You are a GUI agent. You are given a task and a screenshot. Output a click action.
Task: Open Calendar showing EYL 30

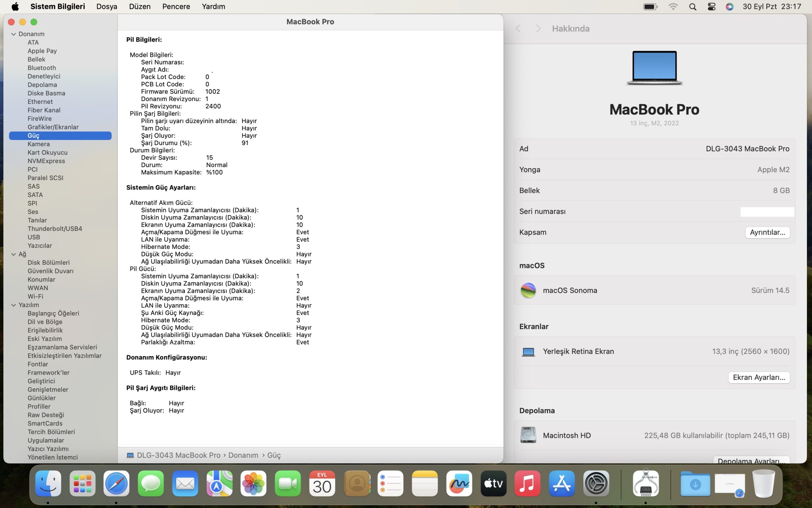point(322,484)
